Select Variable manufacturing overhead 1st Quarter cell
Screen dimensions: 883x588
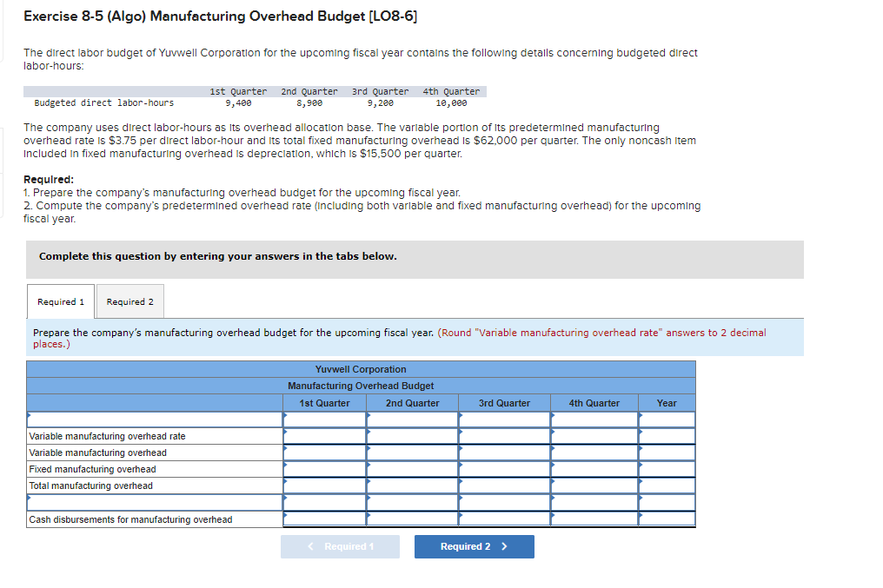325,453
